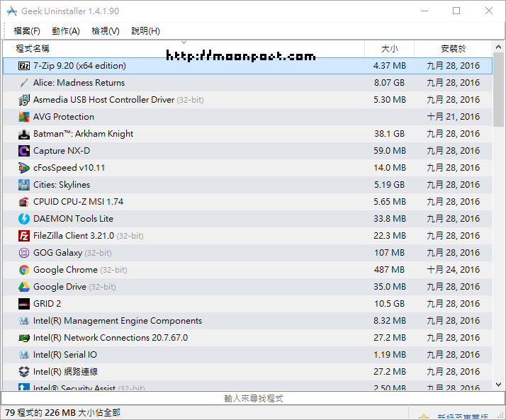Image resolution: width=506 pixels, height=420 pixels.
Task: Click the scrollbar up arrow
Action: tap(499, 47)
